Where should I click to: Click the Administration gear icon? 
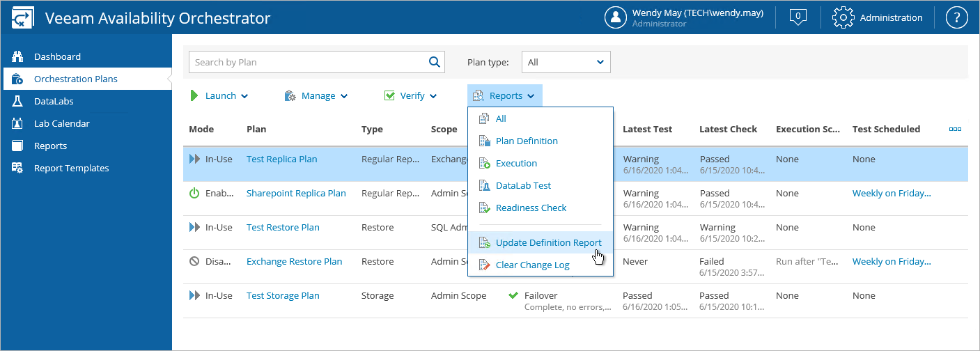pyautogui.click(x=843, y=17)
